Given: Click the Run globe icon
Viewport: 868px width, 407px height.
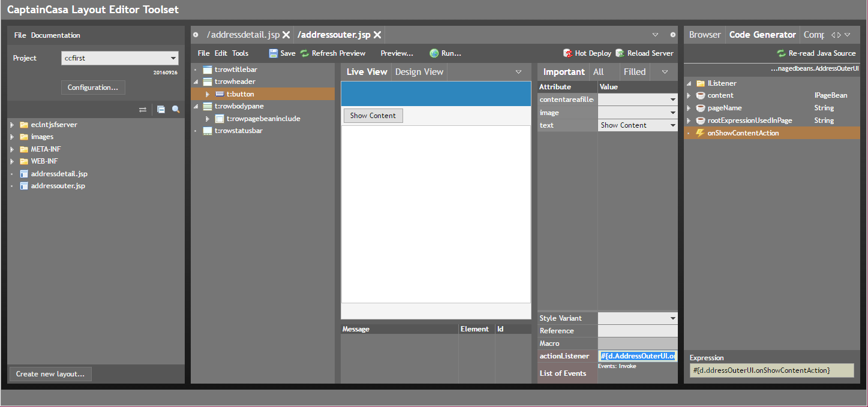Looking at the screenshot, I should [x=434, y=53].
